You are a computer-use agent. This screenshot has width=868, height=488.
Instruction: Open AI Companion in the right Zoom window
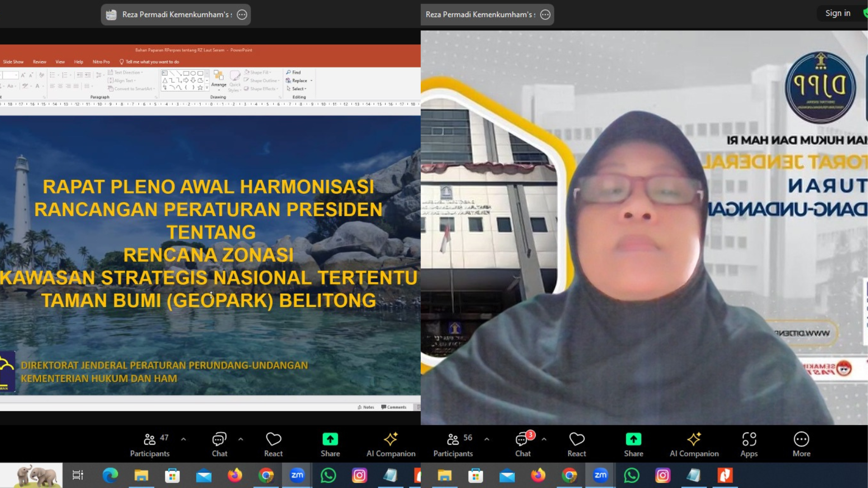point(694,445)
